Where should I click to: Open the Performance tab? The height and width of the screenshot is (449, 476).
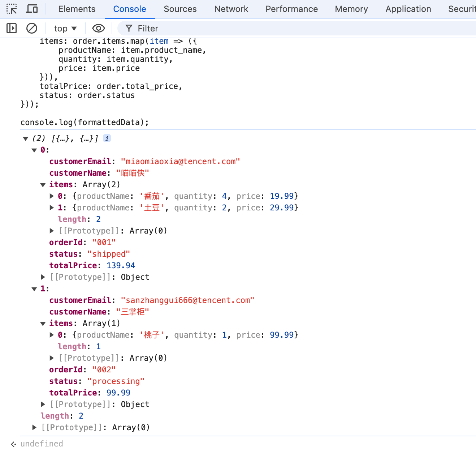292,9
